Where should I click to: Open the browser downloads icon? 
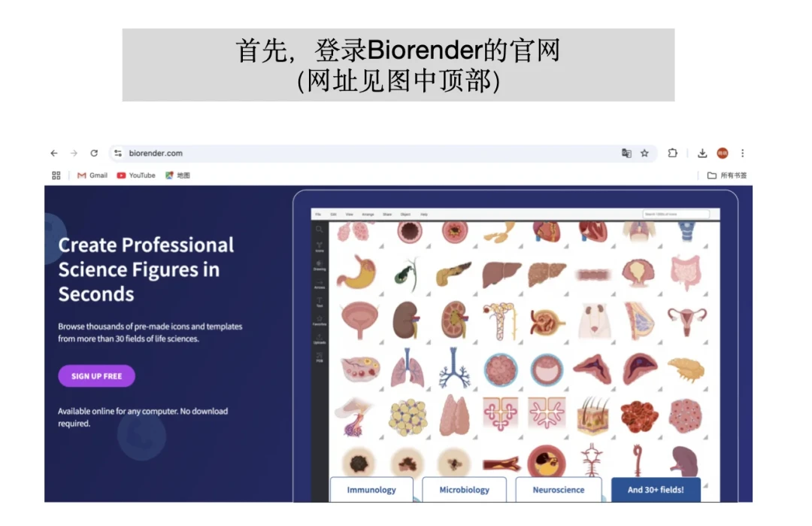click(x=702, y=154)
